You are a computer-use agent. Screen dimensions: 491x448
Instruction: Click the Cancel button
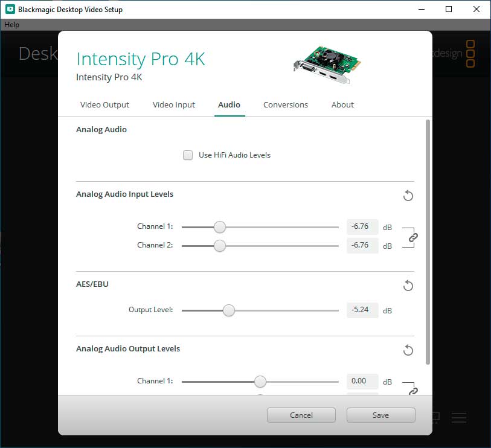301,415
